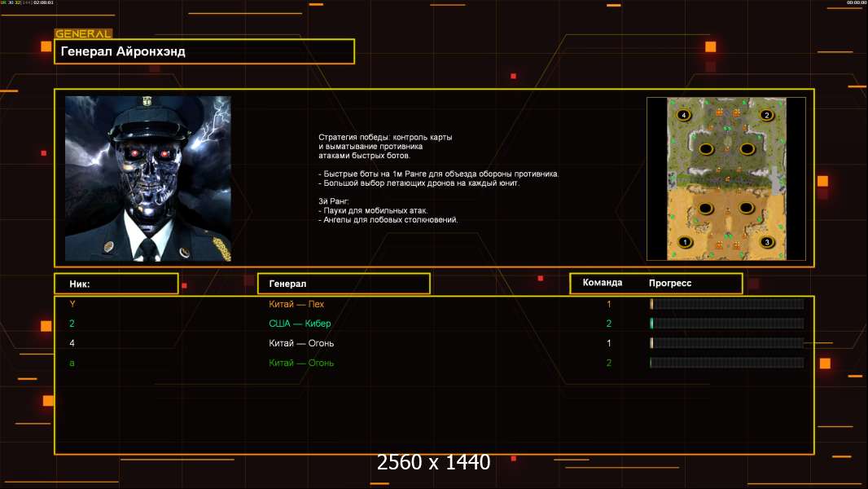Click the timer readout in the top-right corner

tap(857, 2)
